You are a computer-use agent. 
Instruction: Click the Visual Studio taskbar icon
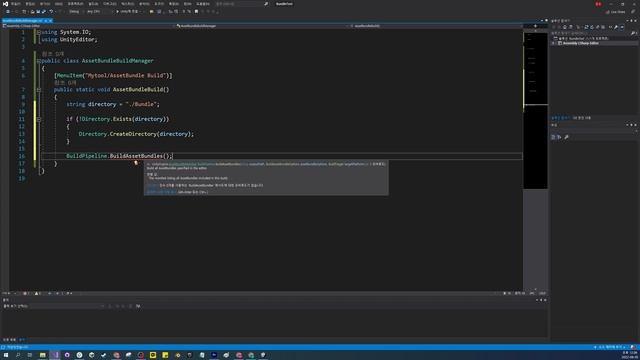click(x=55, y=355)
